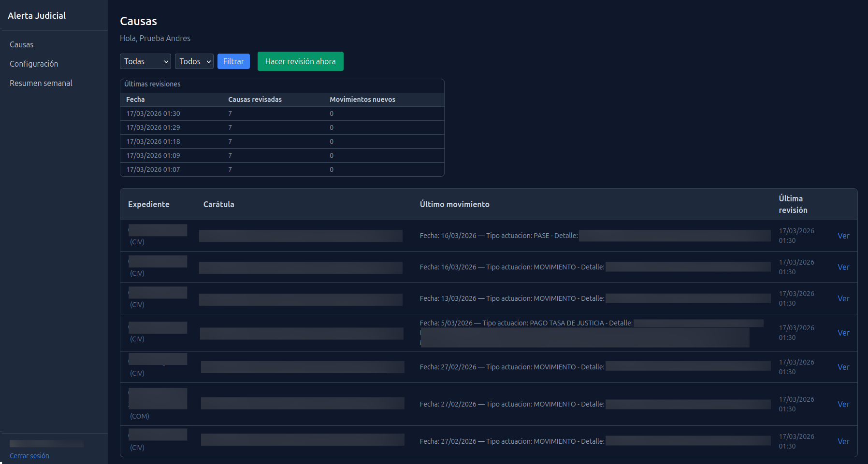Click the "Alerta Judicial" app title

pos(37,15)
